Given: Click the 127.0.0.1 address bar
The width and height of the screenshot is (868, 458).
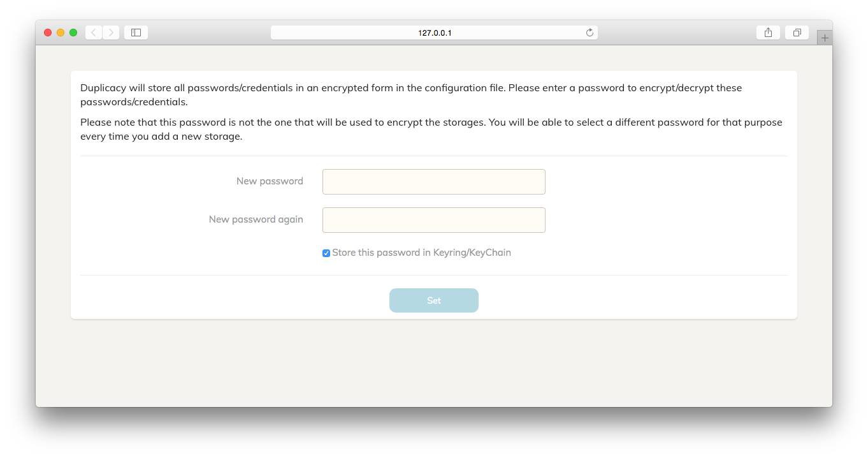Looking at the screenshot, I should pyautogui.click(x=434, y=33).
